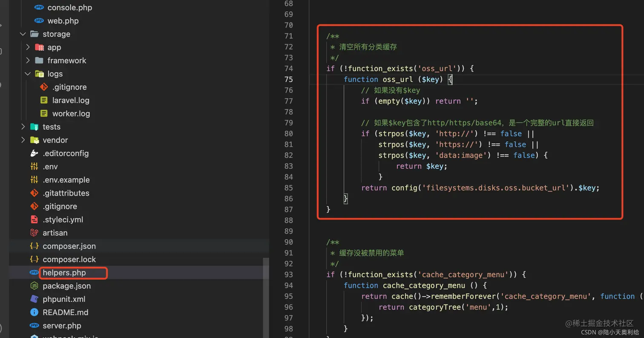Open the .env.example file
Image resolution: width=644 pixels, height=338 pixels.
coord(66,179)
